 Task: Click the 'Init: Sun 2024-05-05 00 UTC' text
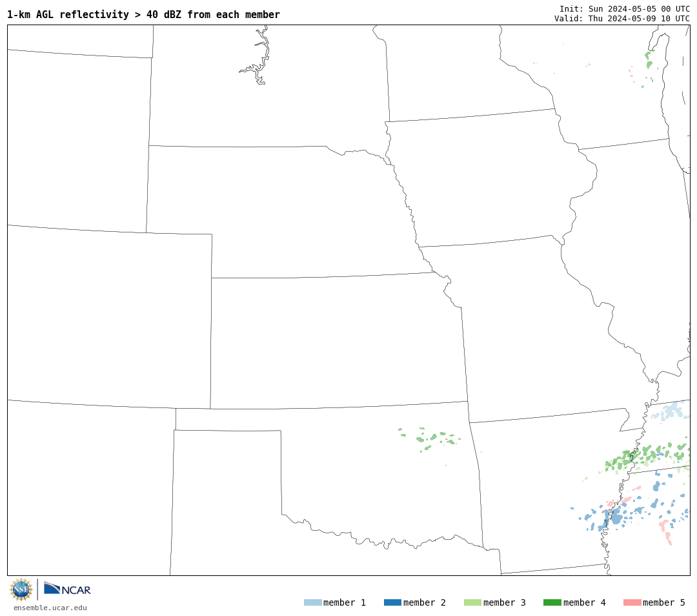[x=625, y=9]
